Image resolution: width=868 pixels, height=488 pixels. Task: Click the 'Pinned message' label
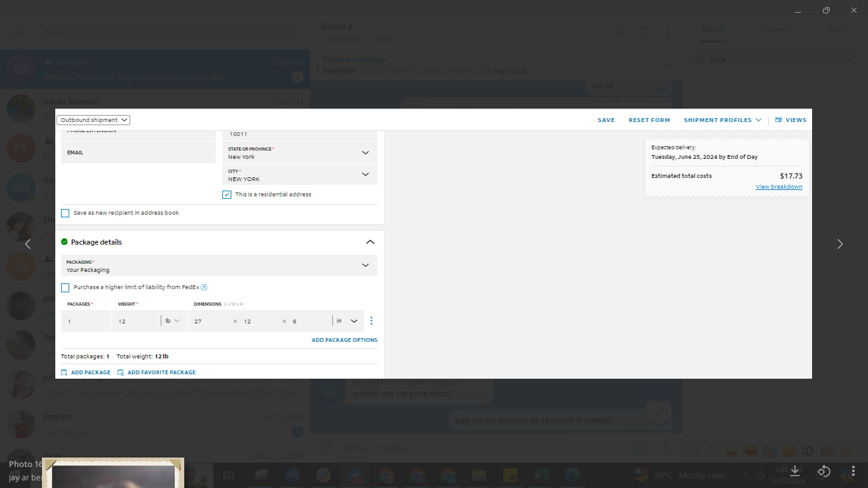tap(354, 59)
